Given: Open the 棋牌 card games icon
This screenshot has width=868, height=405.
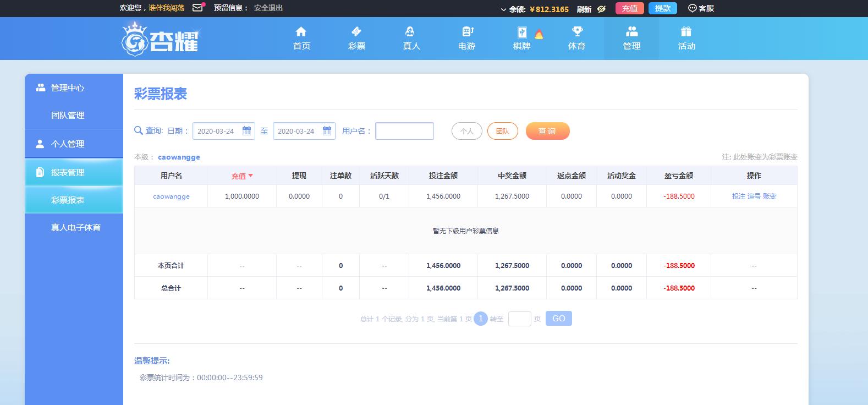Looking at the screenshot, I should (x=521, y=32).
